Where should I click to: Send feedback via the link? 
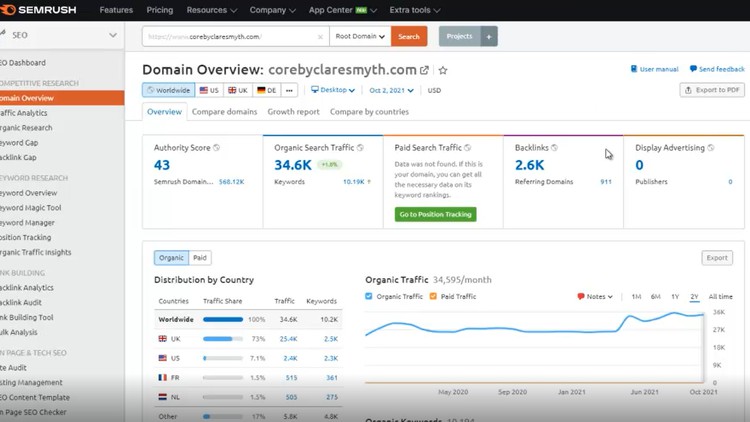pyautogui.click(x=717, y=69)
